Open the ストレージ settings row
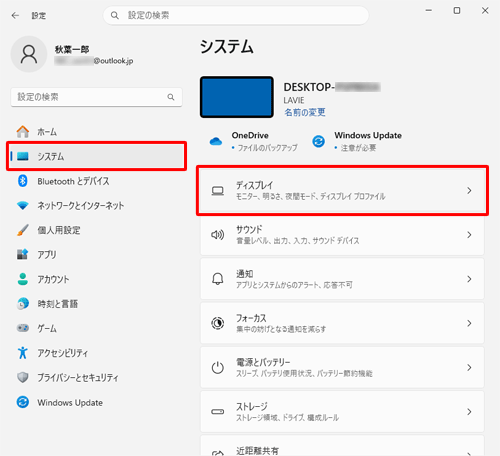Image resolution: width=500 pixels, height=456 pixels. pyautogui.click(x=342, y=412)
